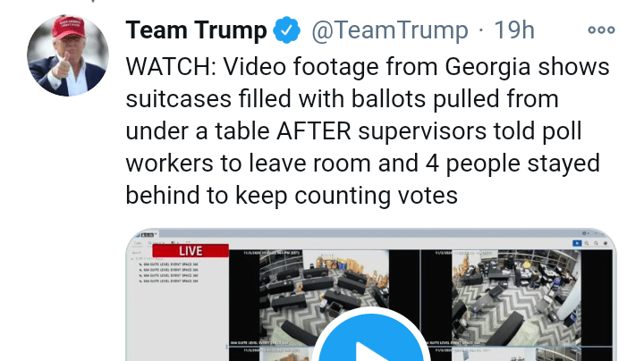Click the app logo in video window corner
The image size is (644, 361).
click(x=147, y=235)
